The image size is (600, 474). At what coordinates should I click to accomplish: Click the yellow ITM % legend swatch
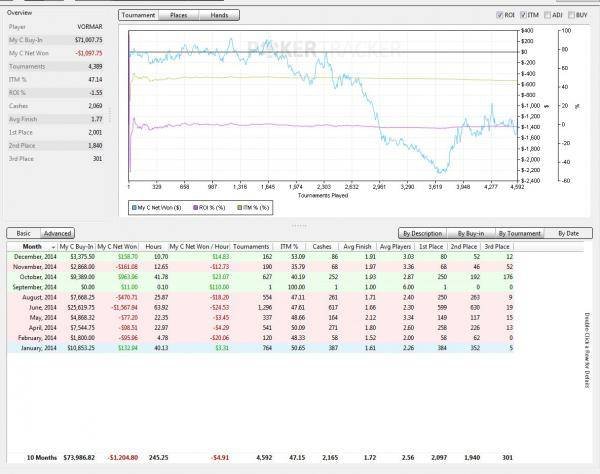point(240,206)
